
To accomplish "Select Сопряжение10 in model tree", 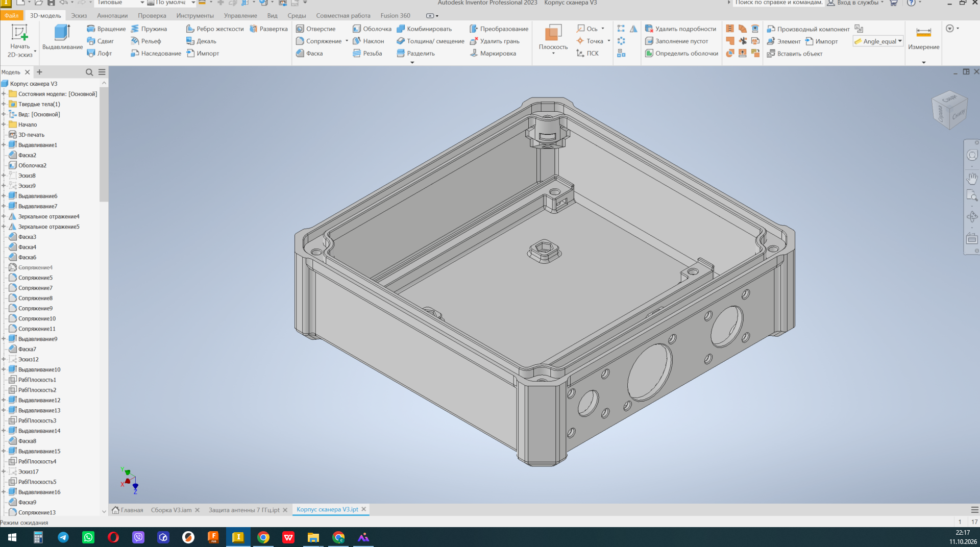I will click(x=37, y=318).
